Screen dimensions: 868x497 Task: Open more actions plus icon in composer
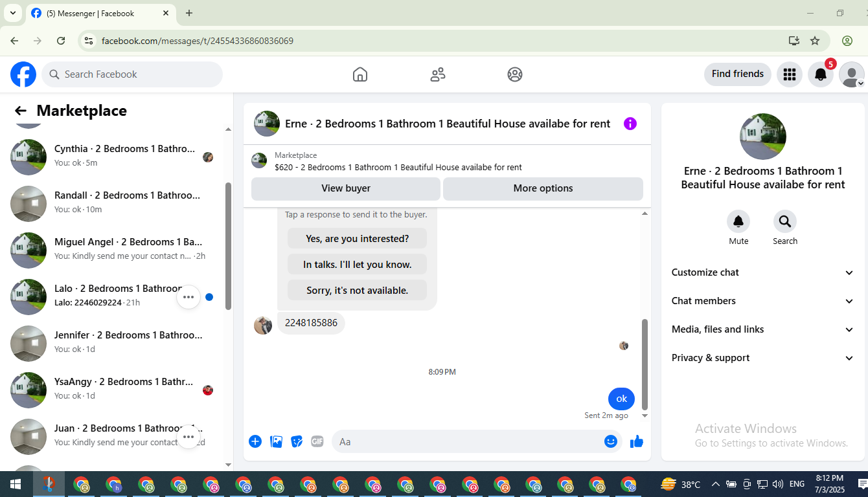coord(255,441)
